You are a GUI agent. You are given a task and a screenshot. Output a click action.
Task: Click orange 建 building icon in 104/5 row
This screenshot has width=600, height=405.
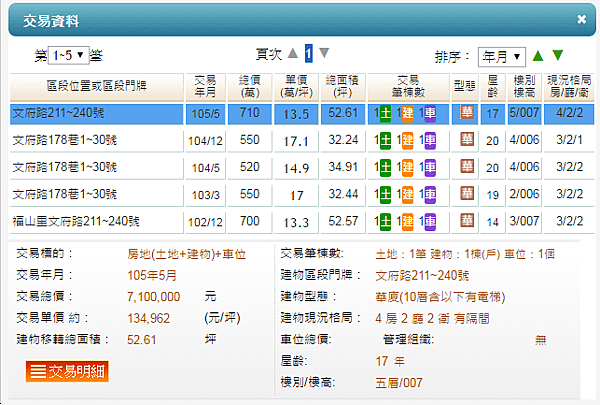point(408,168)
